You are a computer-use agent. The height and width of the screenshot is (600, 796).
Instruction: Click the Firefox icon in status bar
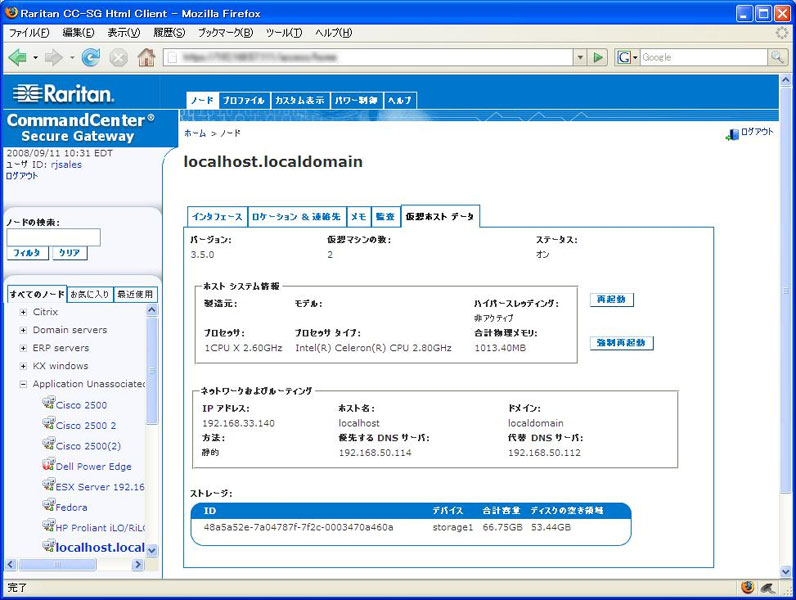click(747, 588)
